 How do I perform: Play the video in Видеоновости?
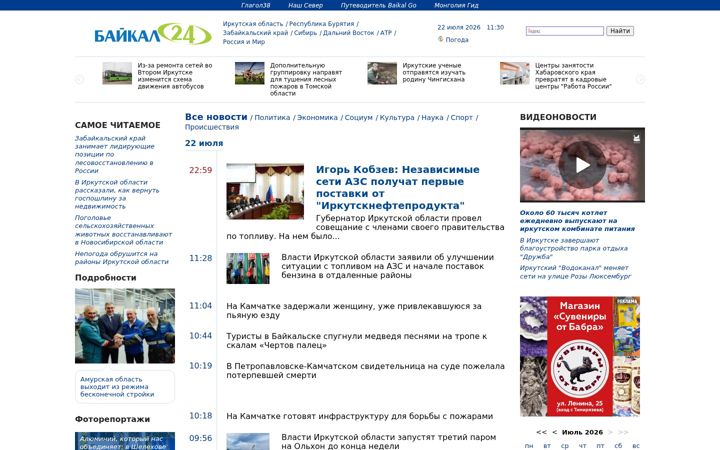[582, 165]
